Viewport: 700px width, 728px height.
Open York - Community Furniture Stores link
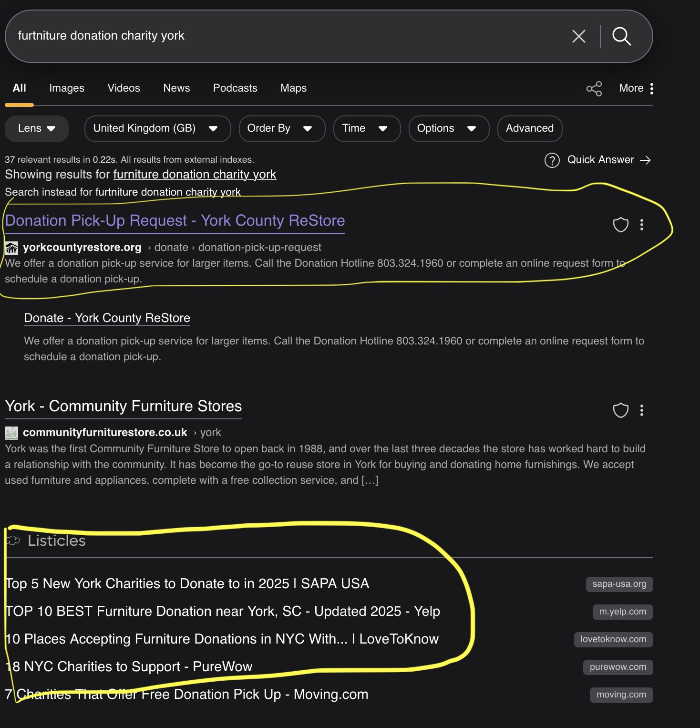point(124,406)
